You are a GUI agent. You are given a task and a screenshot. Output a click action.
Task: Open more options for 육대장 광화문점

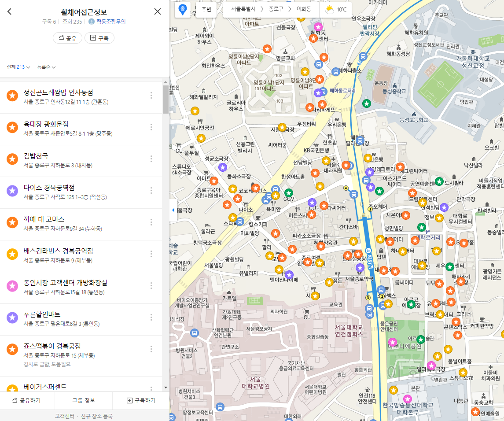151,127
